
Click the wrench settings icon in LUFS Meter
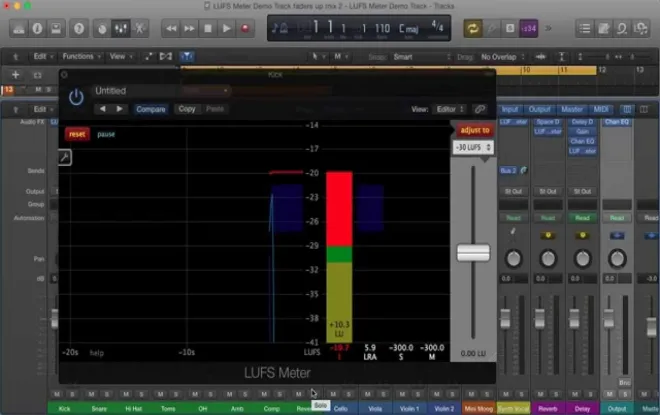click(64, 157)
